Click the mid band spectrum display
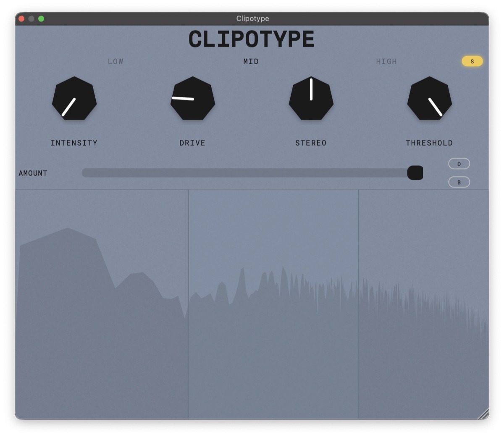This screenshot has width=504, height=437. [273, 304]
